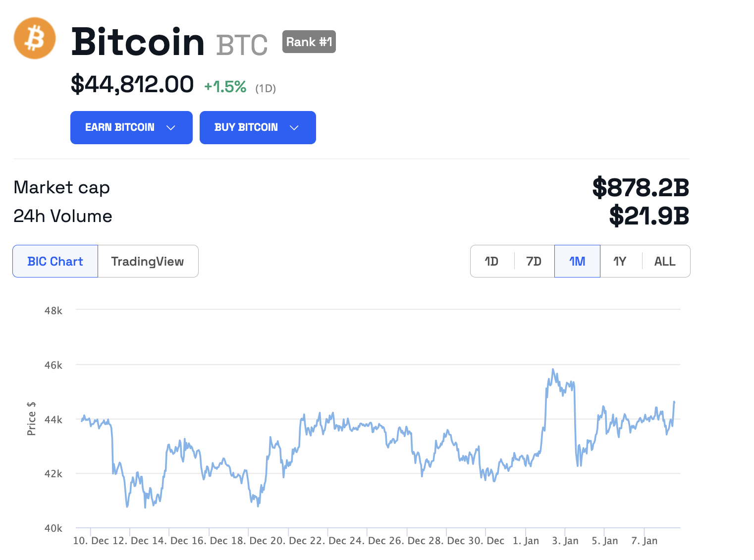Switch to the BIC Chart tab
Screen dimensions: 754x560
pyautogui.click(x=55, y=261)
